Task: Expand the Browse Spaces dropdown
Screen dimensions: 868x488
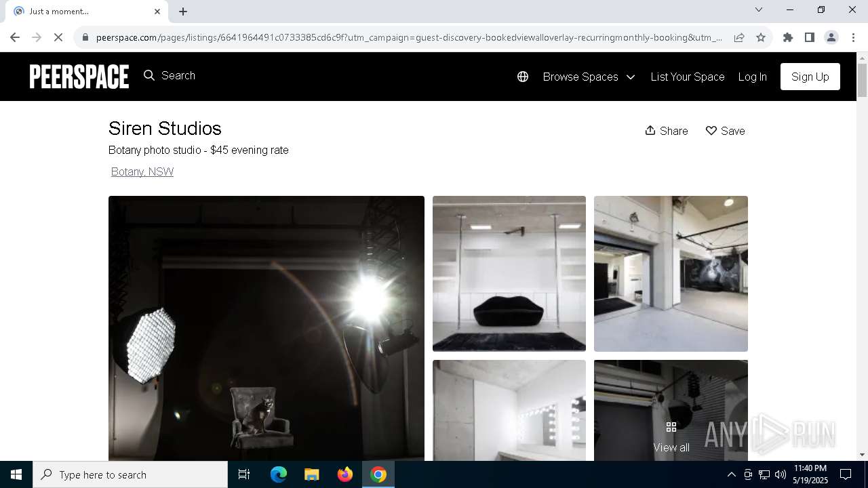Action: [589, 77]
